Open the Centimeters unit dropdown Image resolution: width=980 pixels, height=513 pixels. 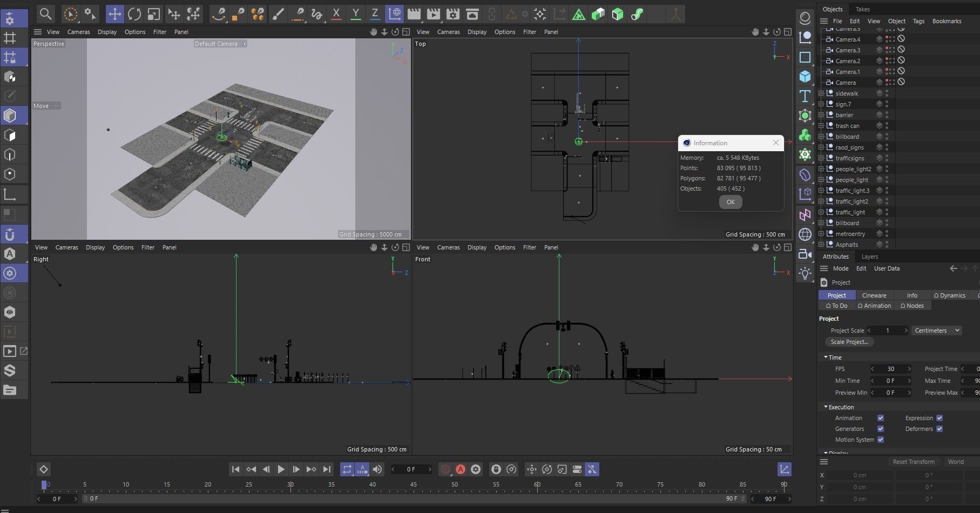[937, 330]
